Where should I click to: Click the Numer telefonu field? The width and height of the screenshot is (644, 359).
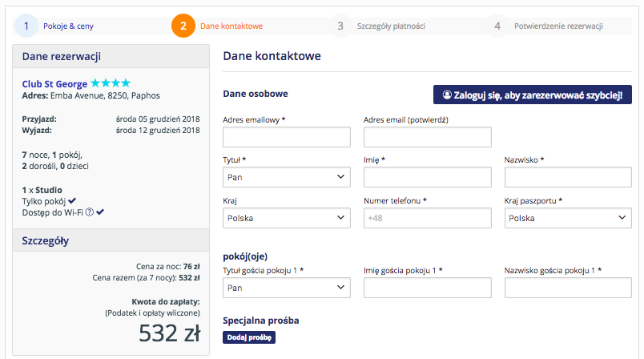click(x=428, y=218)
